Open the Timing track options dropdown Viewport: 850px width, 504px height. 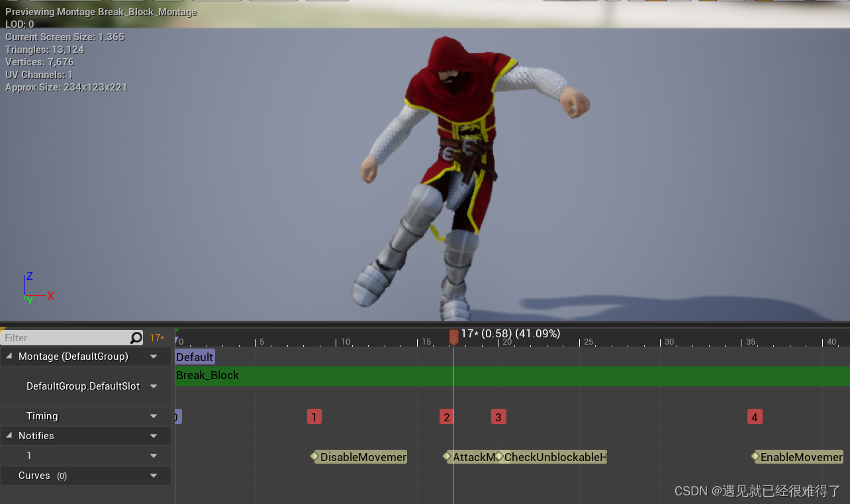(154, 416)
